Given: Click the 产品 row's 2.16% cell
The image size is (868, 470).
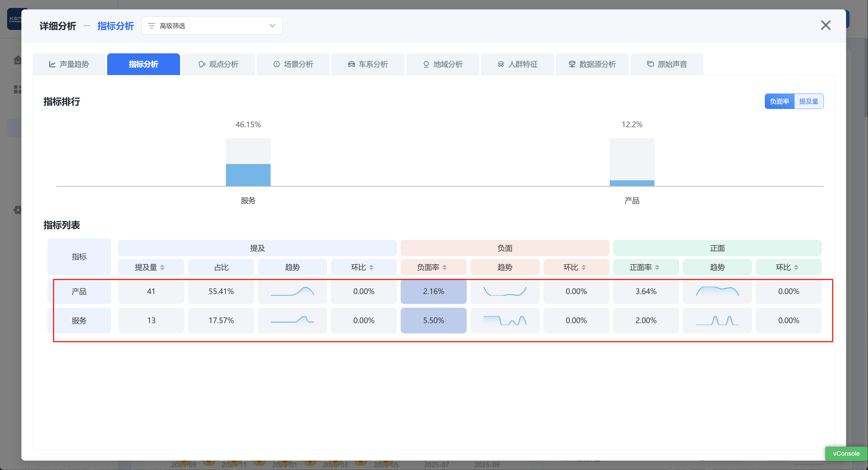Looking at the screenshot, I should pyautogui.click(x=433, y=291).
